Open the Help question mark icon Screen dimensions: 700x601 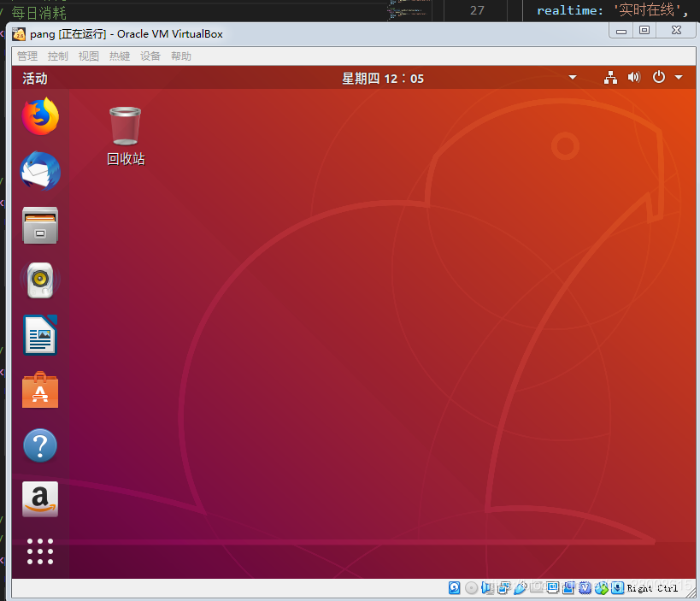[x=40, y=445]
